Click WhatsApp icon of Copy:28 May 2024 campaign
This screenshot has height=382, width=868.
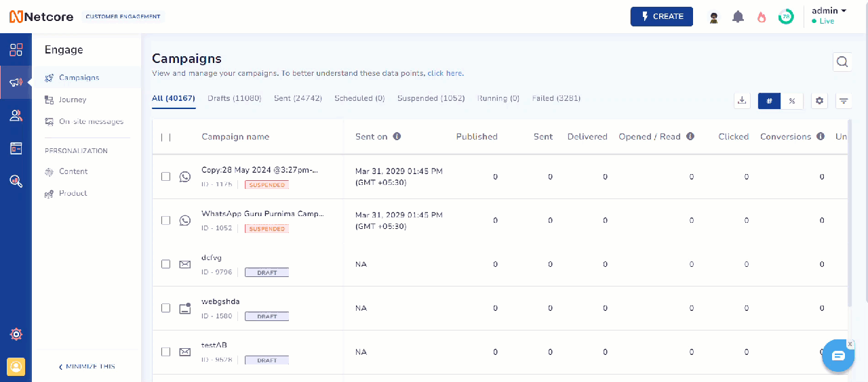click(x=185, y=177)
